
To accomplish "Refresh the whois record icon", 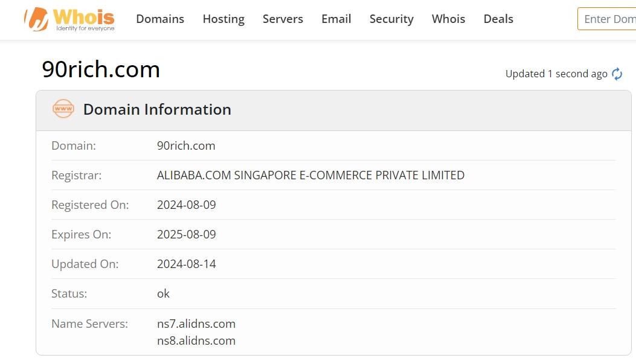I will click(617, 74).
